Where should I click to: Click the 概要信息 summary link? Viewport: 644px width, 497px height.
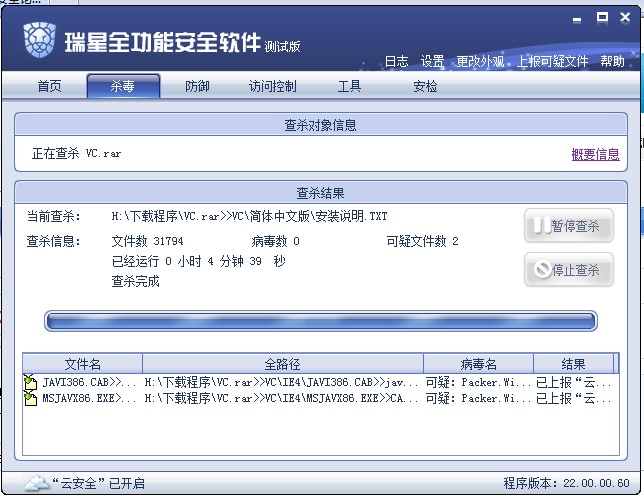595,154
